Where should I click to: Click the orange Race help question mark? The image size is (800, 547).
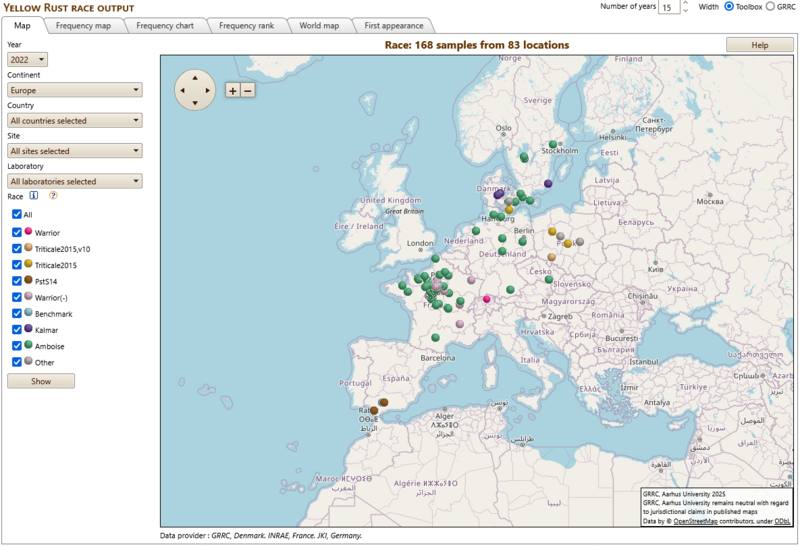pyautogui.click(x=53, y=196)
